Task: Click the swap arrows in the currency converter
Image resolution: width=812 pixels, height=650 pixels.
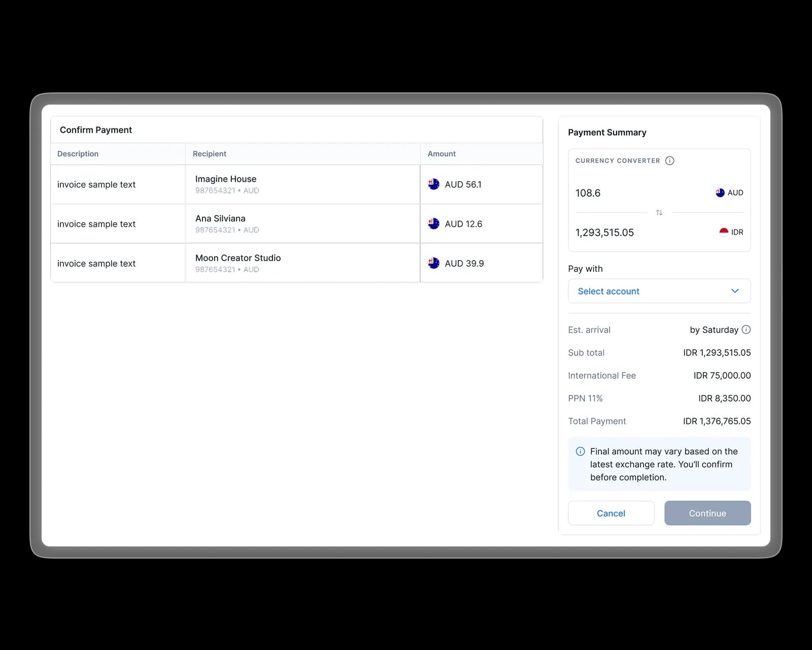Action: (659, 212)
